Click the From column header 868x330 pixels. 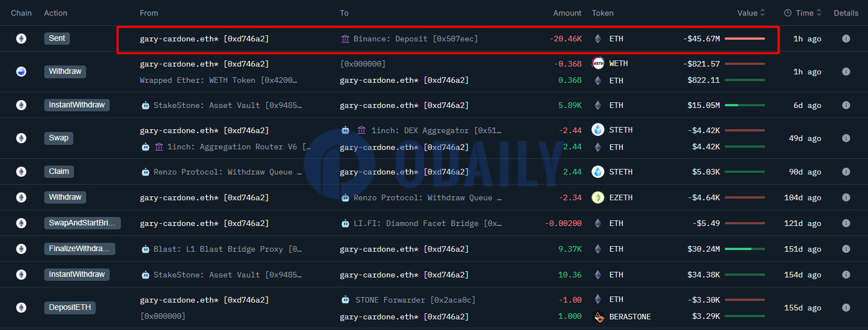pyautogui.click(x=149, y=13)
